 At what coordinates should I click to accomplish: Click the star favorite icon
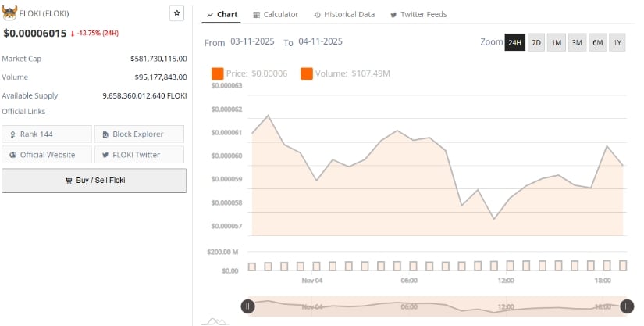(x=177, y=13)
